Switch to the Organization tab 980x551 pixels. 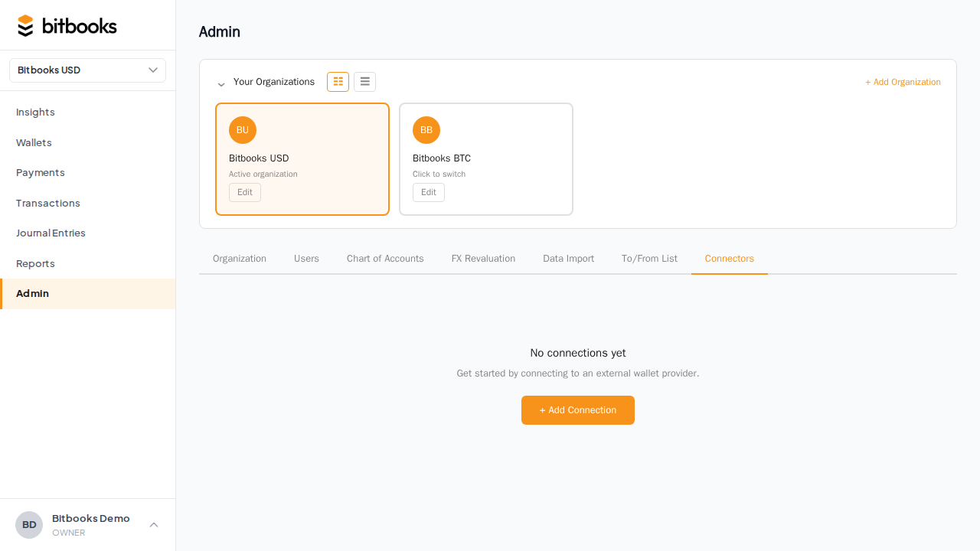[x=240, y=259]
